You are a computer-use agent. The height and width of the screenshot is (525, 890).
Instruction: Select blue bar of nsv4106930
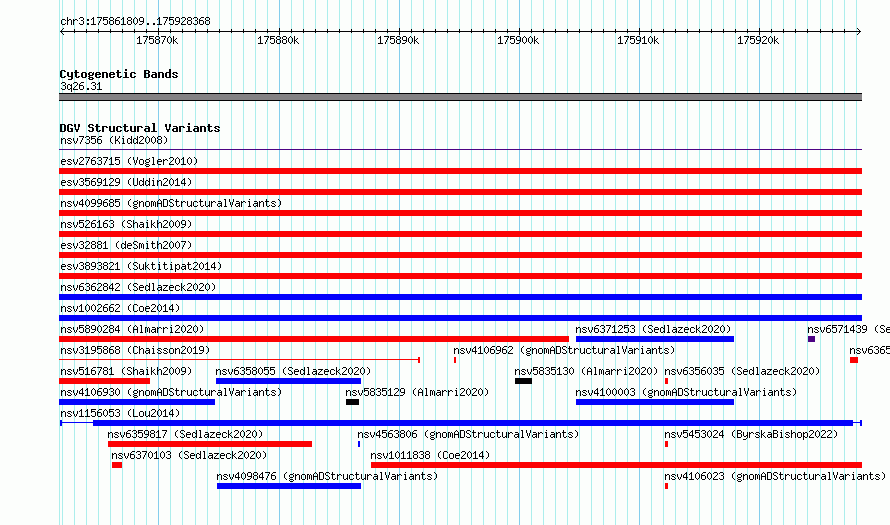[137, 402]
